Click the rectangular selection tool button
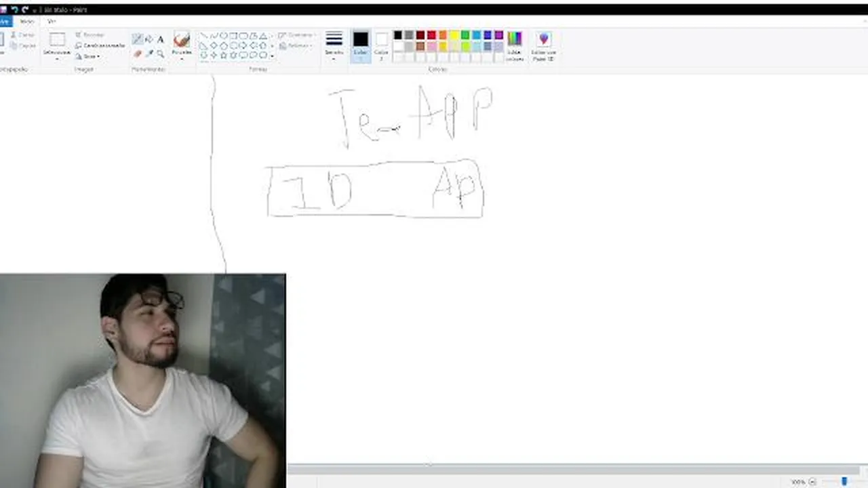Image resolution: width=868 pixels, height=488 pixels. [x=57, y=40]
